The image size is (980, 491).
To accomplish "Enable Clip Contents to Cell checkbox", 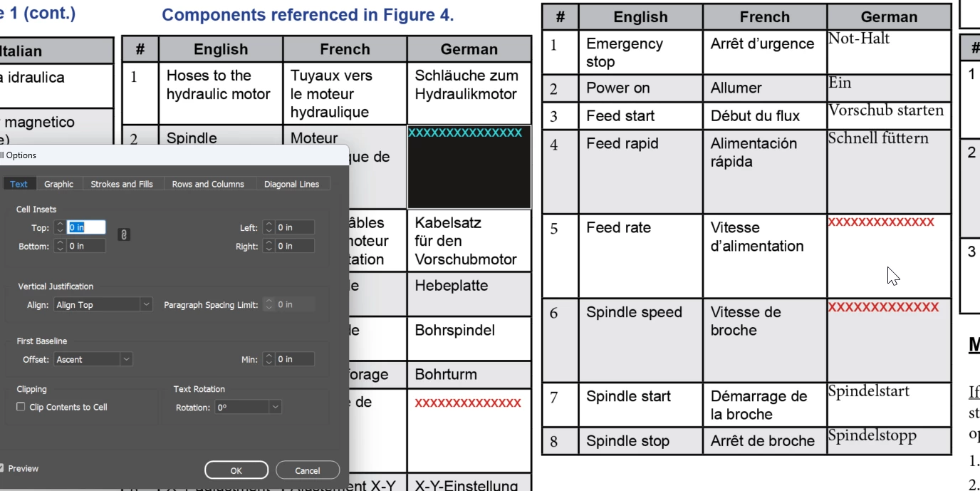I will pos(21,407).
